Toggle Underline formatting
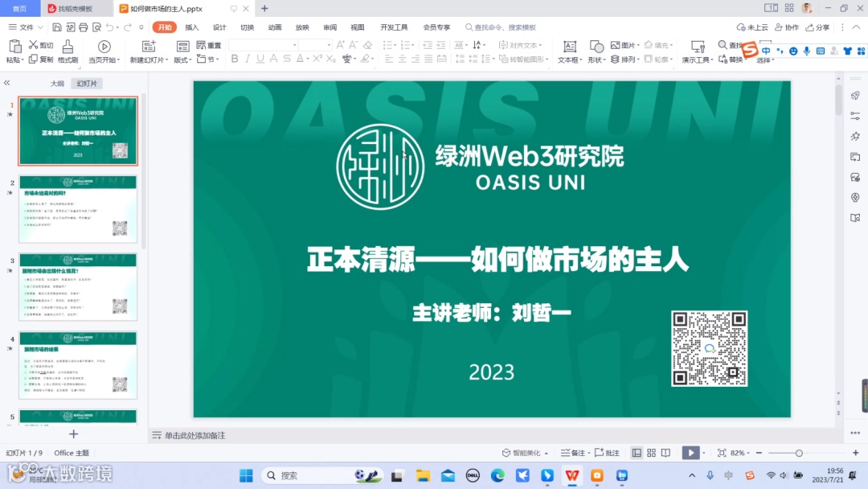 [260, 59]
